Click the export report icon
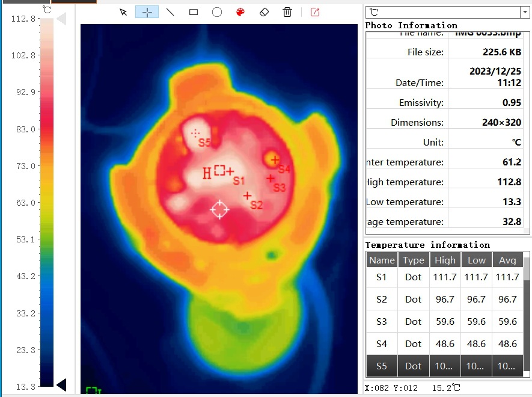The width and height of the screenshot is (532, 397). [x=315, y=13]
